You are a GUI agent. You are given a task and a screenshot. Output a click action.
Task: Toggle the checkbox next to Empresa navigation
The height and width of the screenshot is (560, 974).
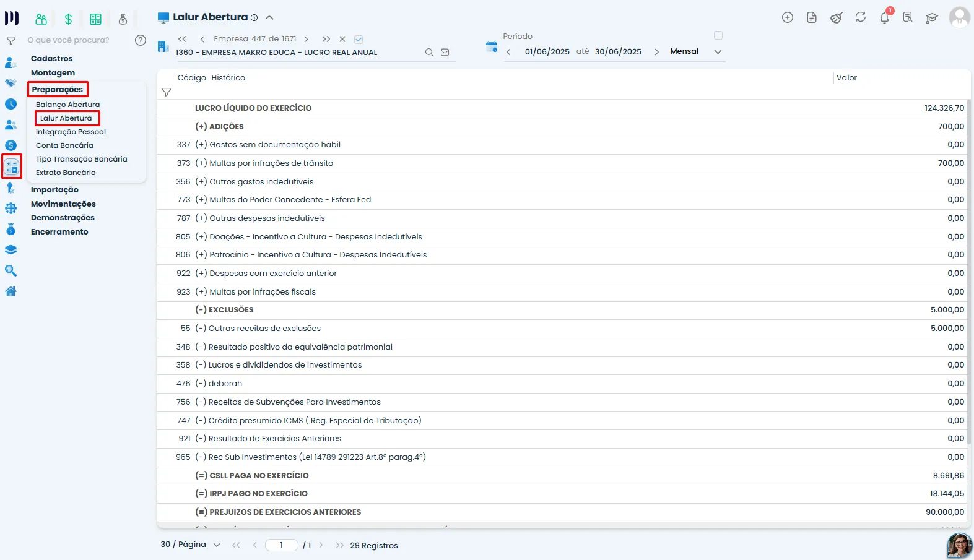(359, 39)
